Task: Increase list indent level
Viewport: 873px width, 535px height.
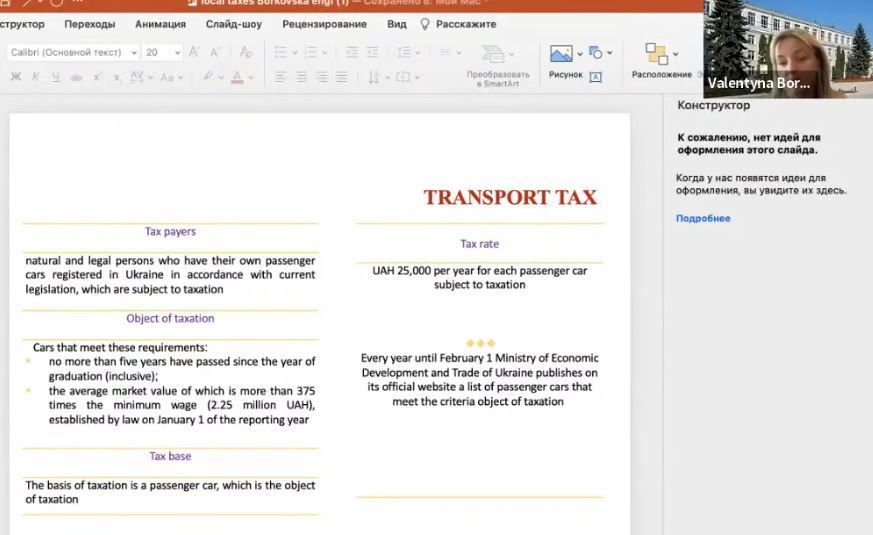Action: click(x=372, y=52)
